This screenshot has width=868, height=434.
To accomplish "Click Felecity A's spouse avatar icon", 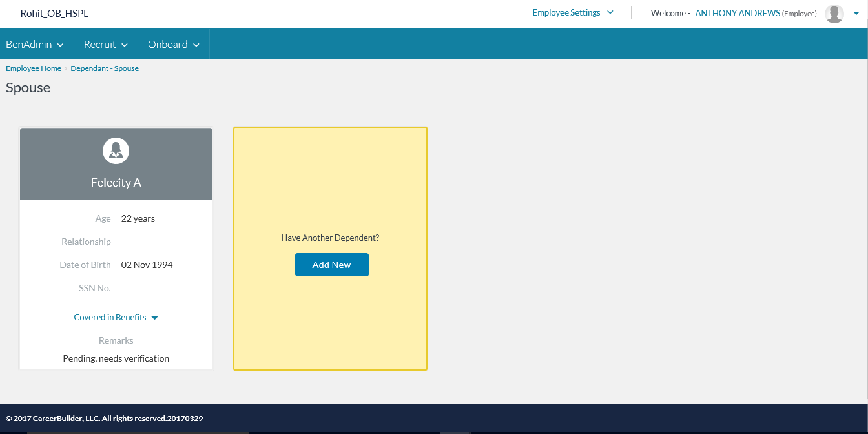I will (x=116, y=151).
